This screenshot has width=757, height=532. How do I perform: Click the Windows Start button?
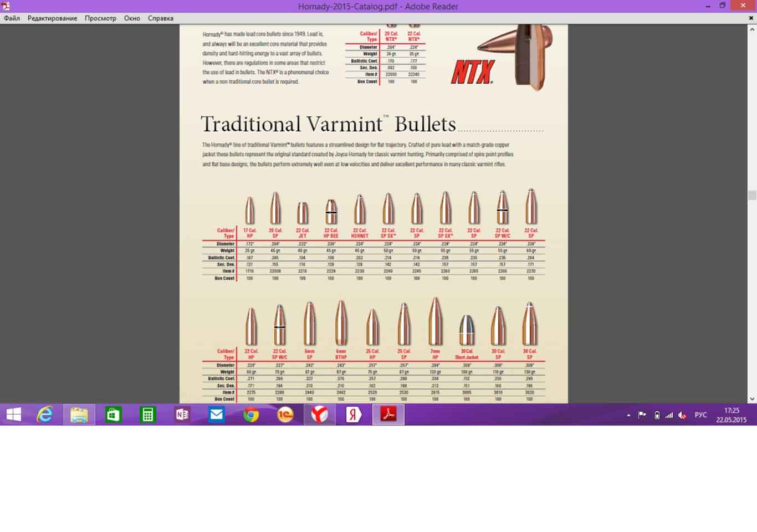pyautogui.click(x=13, y=415)
